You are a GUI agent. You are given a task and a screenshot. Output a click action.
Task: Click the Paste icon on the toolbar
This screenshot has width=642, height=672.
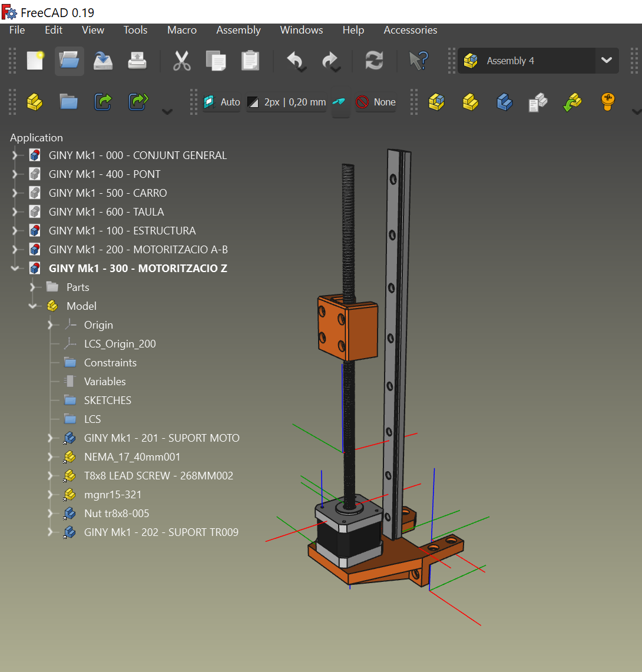[250, 60]
